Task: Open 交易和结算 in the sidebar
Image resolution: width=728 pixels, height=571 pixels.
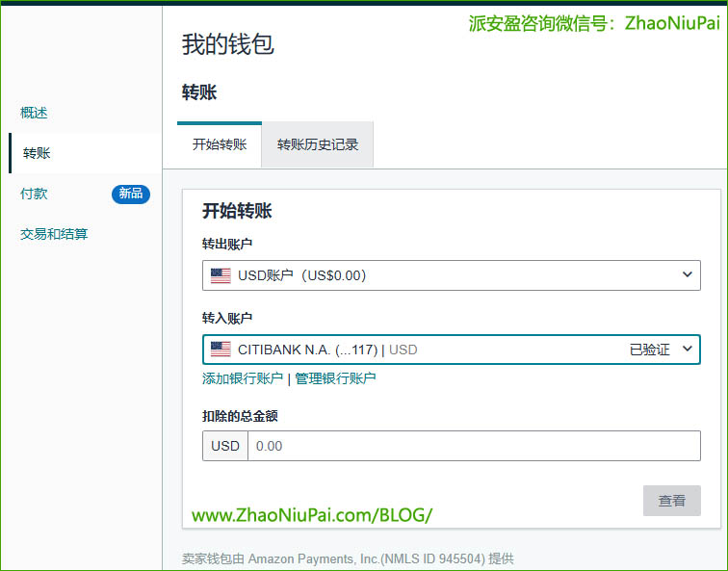Action: tap(54, 234)
